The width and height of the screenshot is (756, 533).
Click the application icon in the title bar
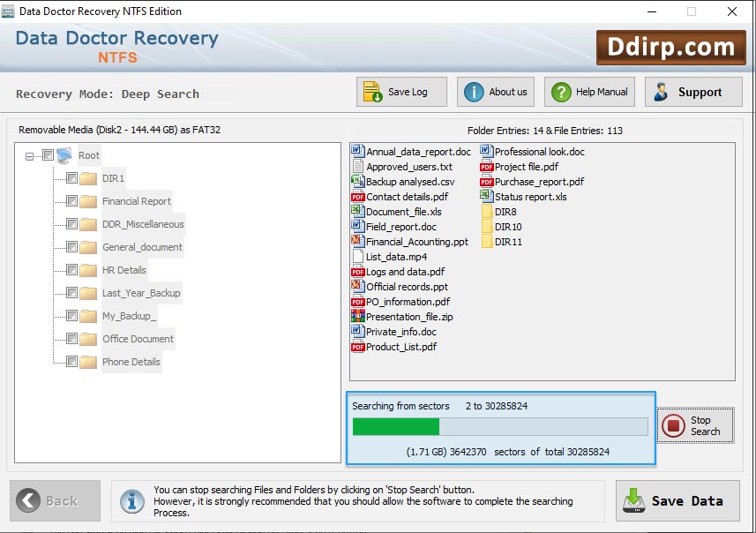[x=8, y=11]
